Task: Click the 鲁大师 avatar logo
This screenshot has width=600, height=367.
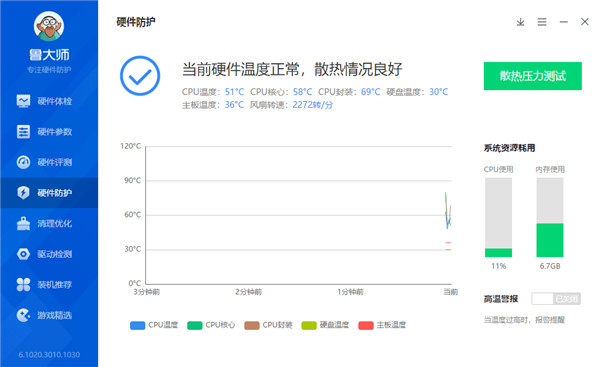Action: pos(49,26)
